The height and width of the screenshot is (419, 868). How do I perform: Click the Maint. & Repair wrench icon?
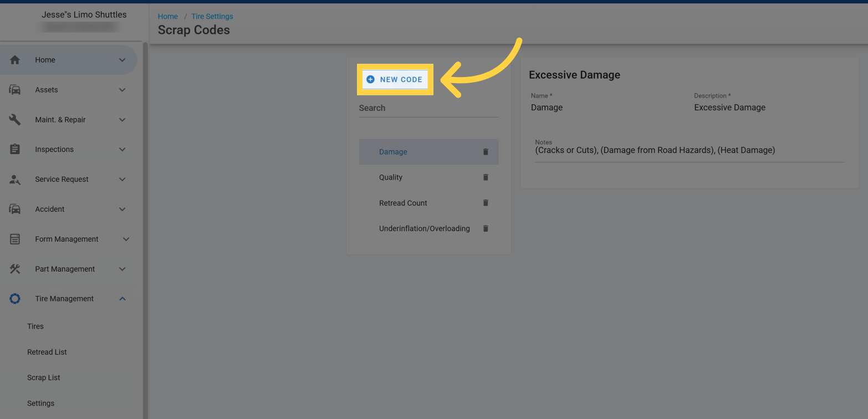(x=15, y=120)
